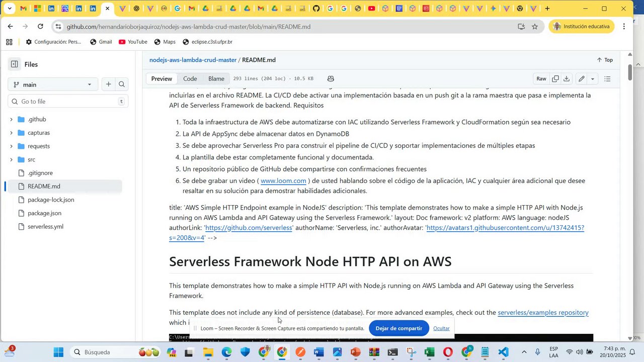Image resolution: width=644 pixels, height=362 pixels.
Task: Switch to the Code tab
Action: tap(190, 79)
